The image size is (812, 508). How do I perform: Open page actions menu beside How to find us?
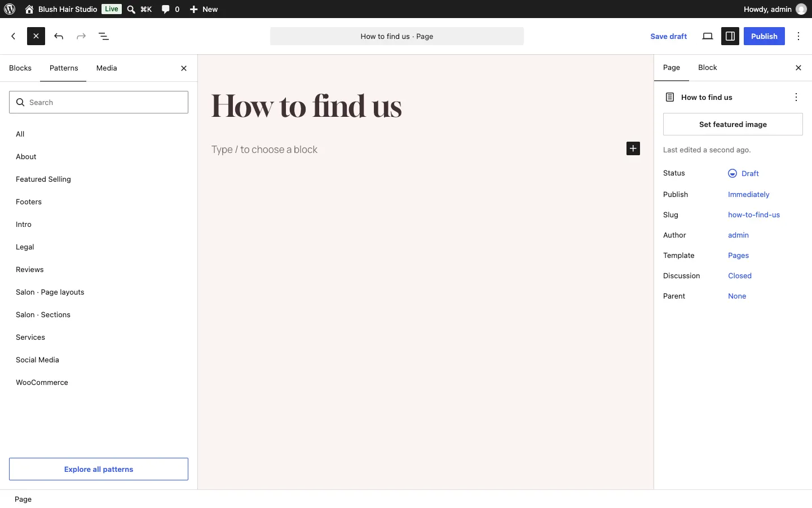tap(796, 97)
